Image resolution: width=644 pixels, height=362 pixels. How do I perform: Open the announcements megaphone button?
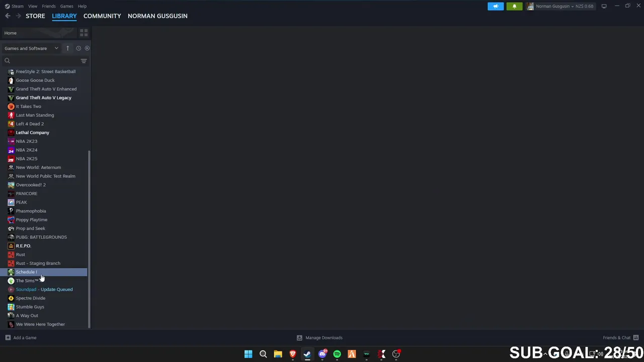(496, 6)
